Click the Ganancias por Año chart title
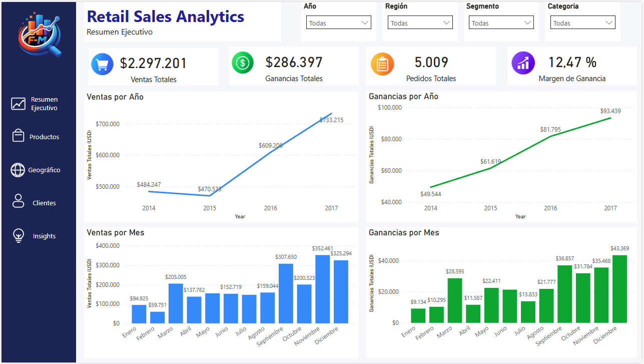644x364 pixels. coord(403,96)
